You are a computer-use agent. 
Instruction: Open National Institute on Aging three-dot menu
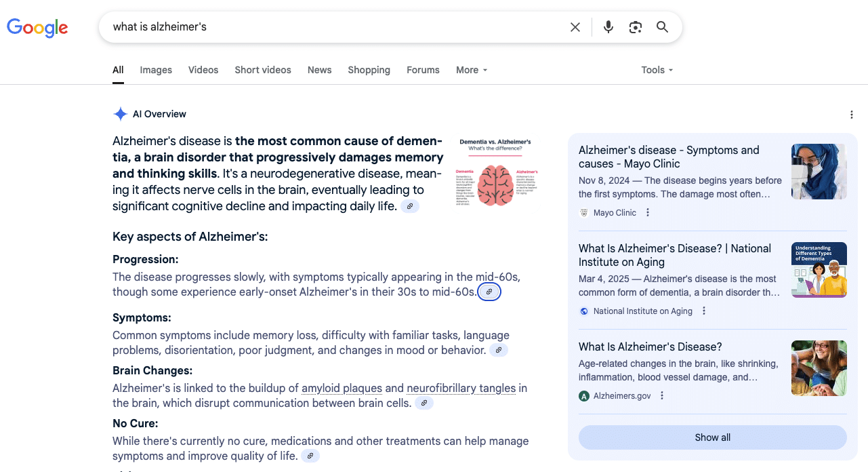click(704, 311)
